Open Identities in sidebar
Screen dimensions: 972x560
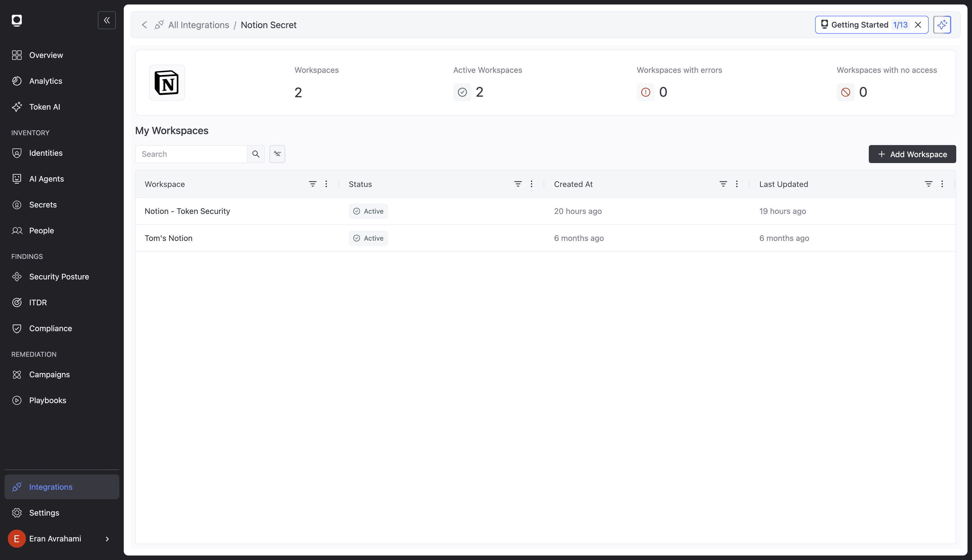[x=62, y=153]
